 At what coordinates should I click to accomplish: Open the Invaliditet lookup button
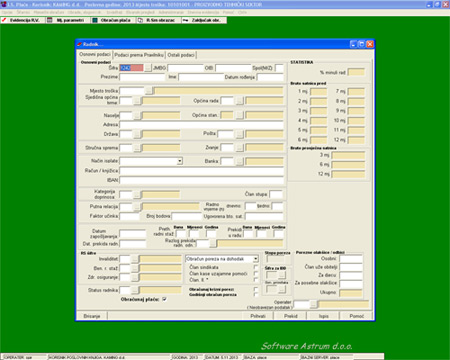(x=134, y=259)
